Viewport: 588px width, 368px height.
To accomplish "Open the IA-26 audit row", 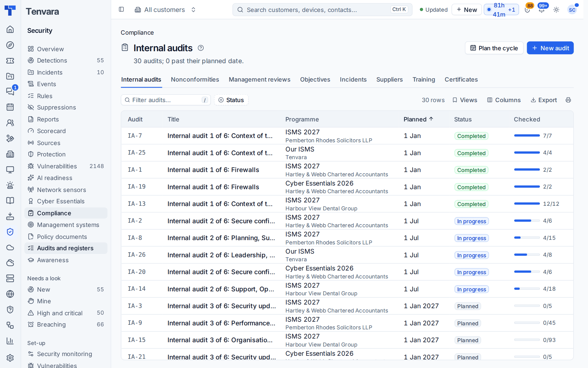I will coord(347,255).
